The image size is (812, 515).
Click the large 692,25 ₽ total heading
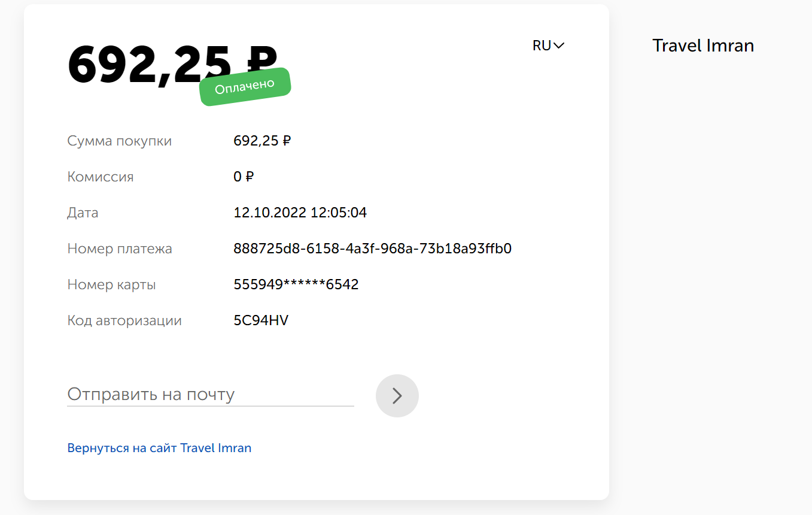point(172,63)
